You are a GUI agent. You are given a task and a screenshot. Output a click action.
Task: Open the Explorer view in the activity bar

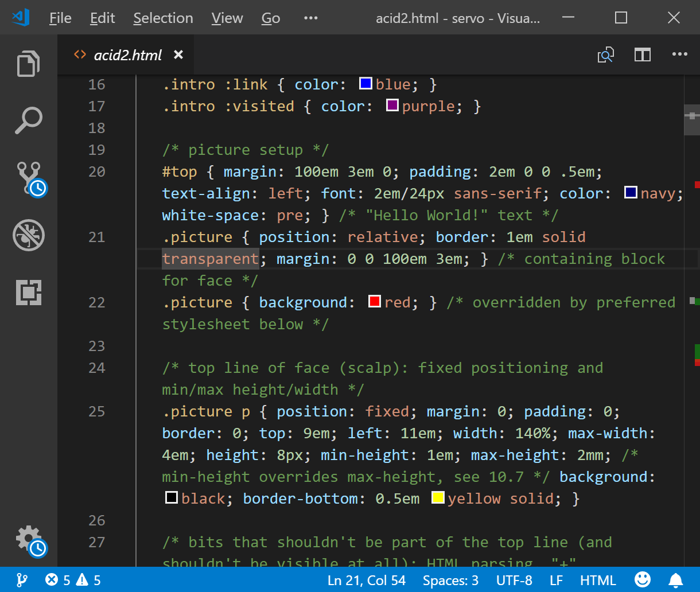tap(28, 63)
